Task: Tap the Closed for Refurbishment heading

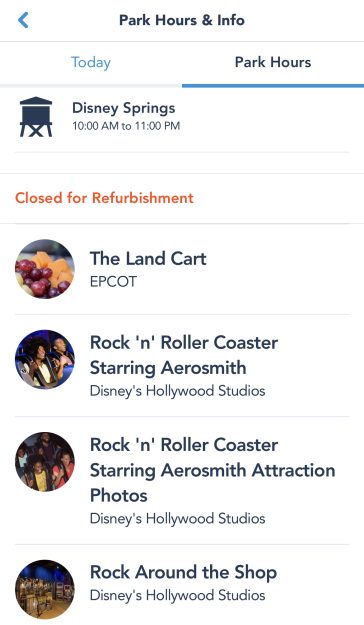Action: (x=104, y=198)
